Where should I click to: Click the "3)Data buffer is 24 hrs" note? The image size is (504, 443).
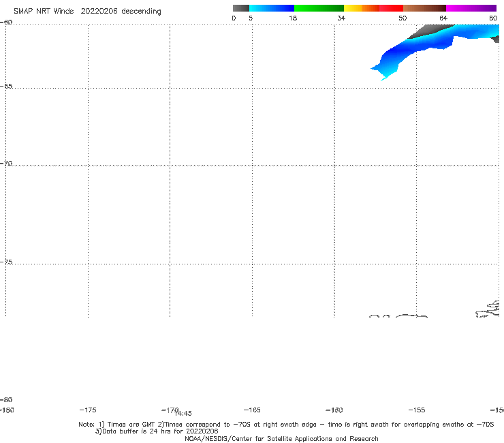[157, 431]
